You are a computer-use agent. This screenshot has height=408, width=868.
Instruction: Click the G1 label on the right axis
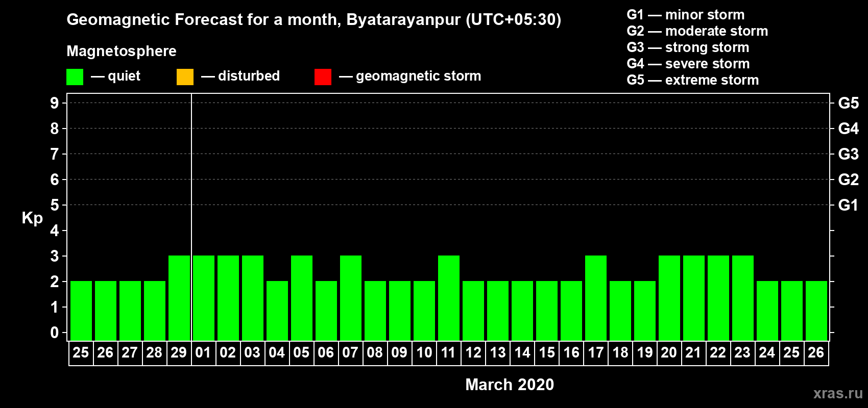click(x=848, y=205)
